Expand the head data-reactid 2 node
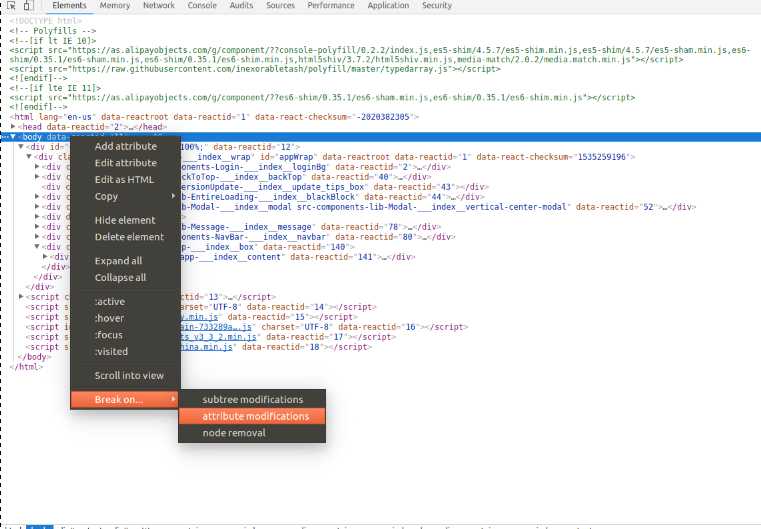Viewport: 761px width, 529px height. click(13, 126)
